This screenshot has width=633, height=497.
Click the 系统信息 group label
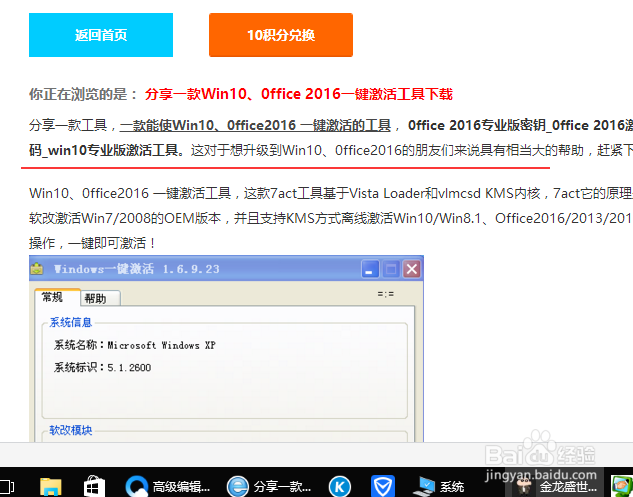click(71, 322)
